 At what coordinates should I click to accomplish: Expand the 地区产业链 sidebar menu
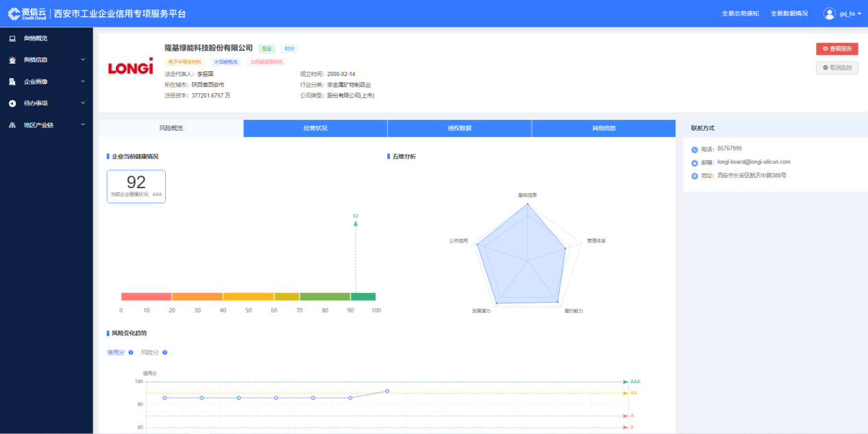click(83, 125)
